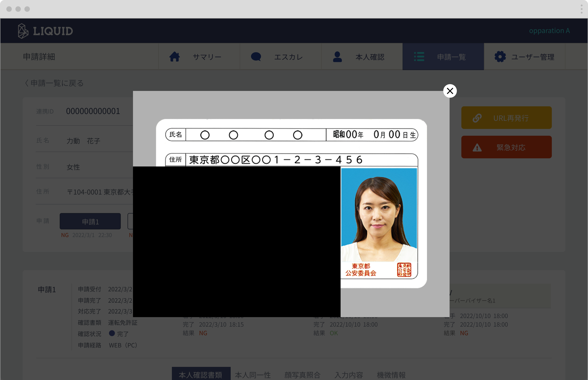This screenshot has width=588, height=380.
Task: Close the license image popup
Action: coord(450,91)
